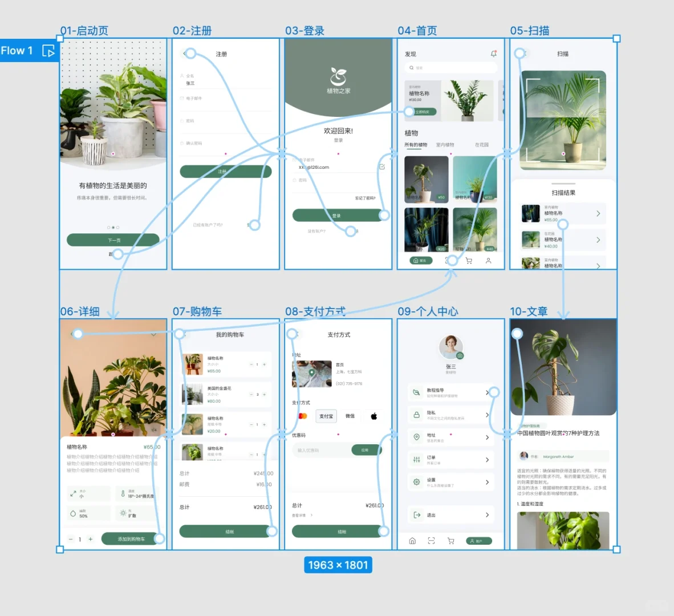Image resolution: width=674 pixels, height=616 pixels.
Task: Select the scan frame icon in 个人中心 bottom navigation
Action: pyautogui.click(x=432, y=541)
